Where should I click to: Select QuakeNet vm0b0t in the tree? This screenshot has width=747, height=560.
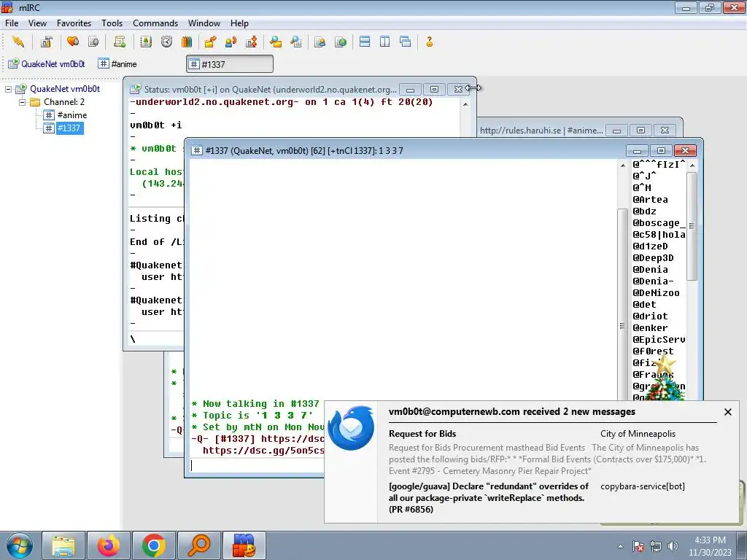click(65, 89)
